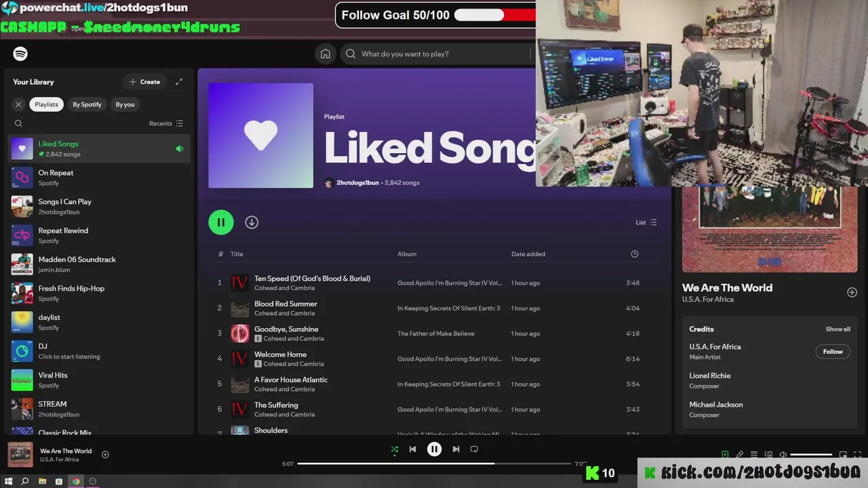This screenshot has height=488, width=868.
Task: Select the By Spotify filter chip
Action: click(x=87, y=104)
